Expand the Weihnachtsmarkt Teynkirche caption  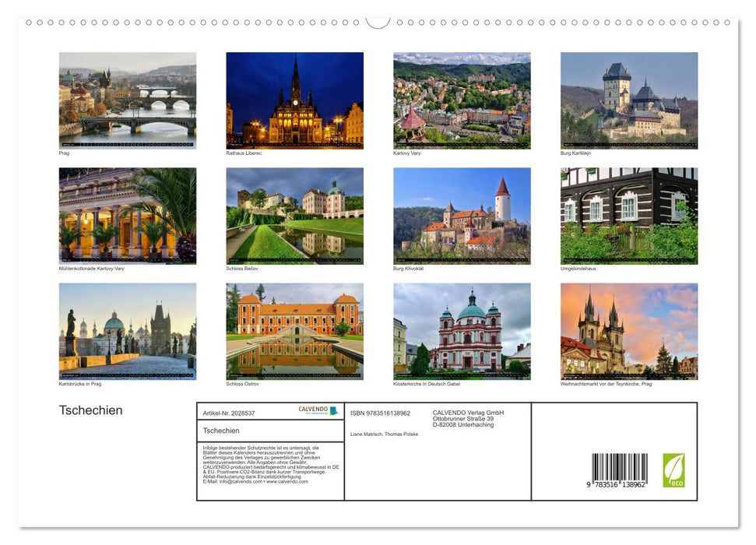click(606, 383)
